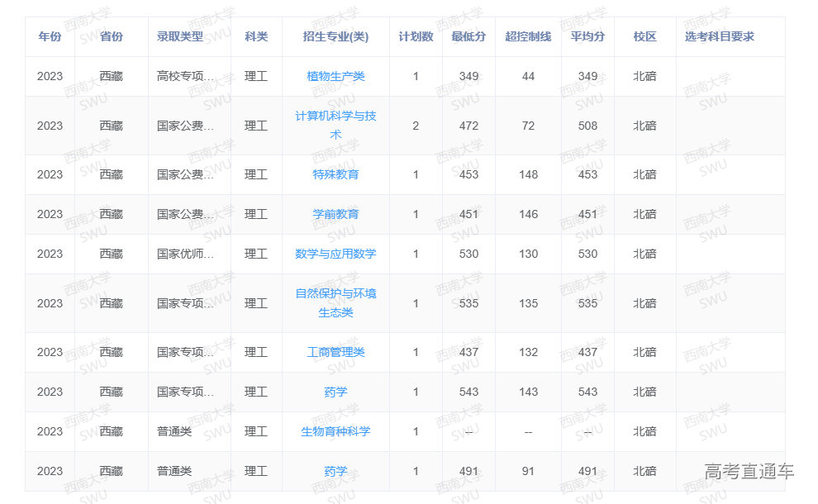
Task: Click the 超控制线 column header
Action: point(528,36)
